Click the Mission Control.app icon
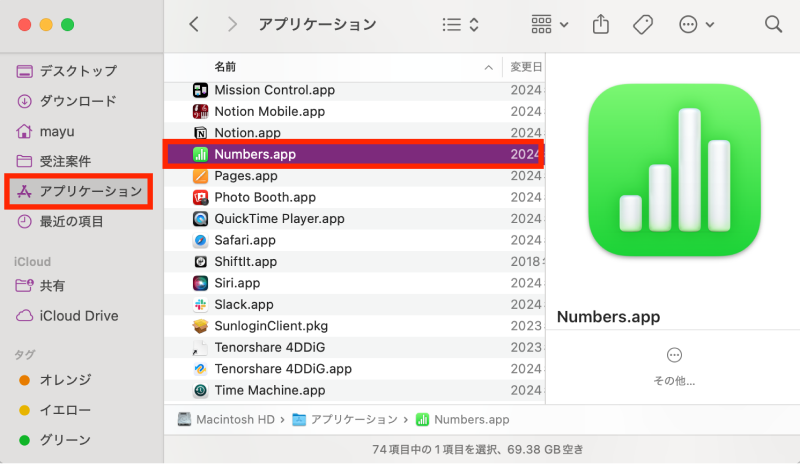This screenshot has height=464, width=800. (x=201, y=90)
